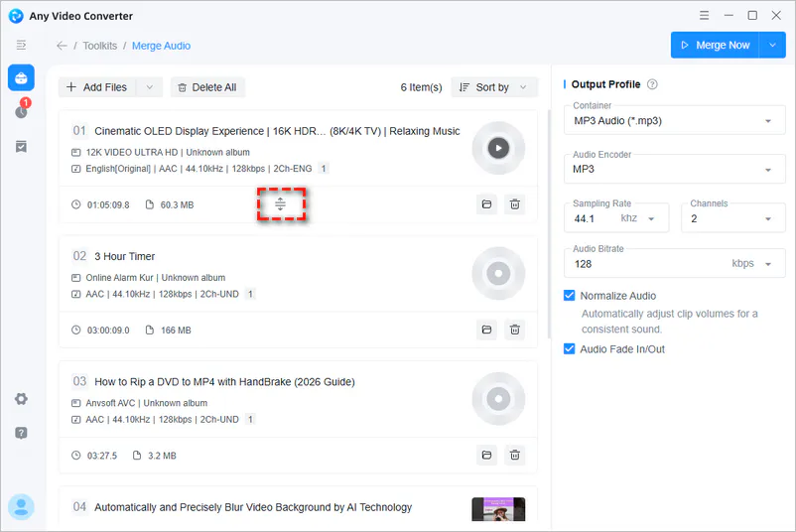The image size is (796, 532).
Task: Click the disc thumbnail of 3 Hour Timer
Action: [x=498, y=274]
